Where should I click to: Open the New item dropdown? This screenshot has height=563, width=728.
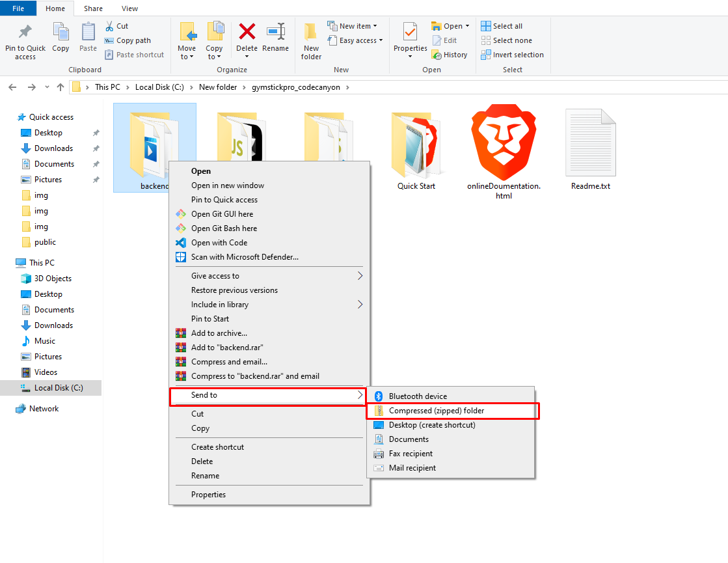355,26
